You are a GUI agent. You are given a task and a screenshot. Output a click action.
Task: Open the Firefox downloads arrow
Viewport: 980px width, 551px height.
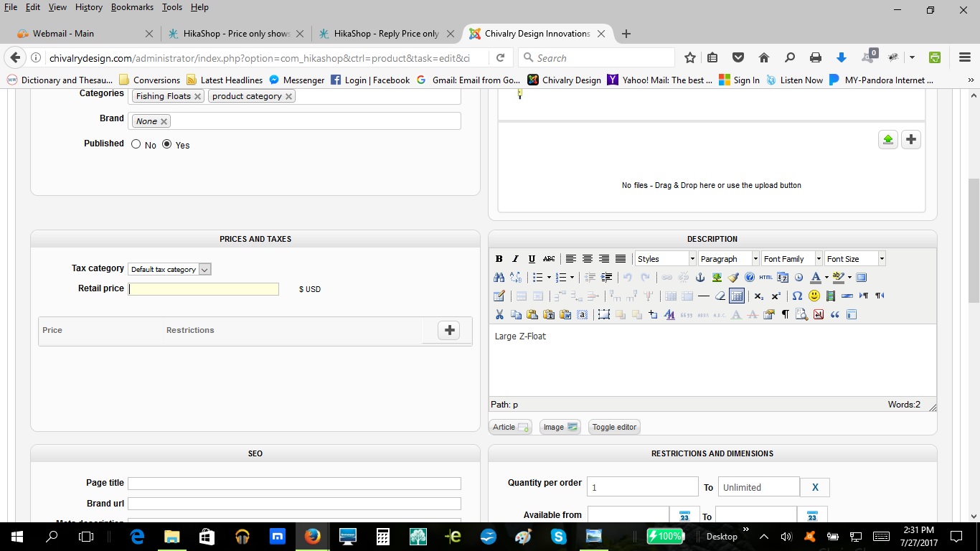pyautogui.click(x=842, y=57)
